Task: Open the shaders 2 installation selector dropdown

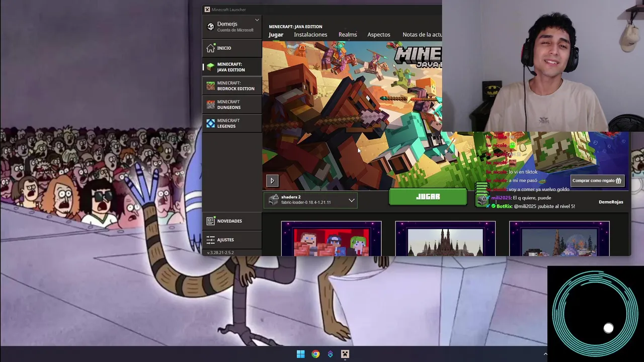Action: (x=310, y=200)
